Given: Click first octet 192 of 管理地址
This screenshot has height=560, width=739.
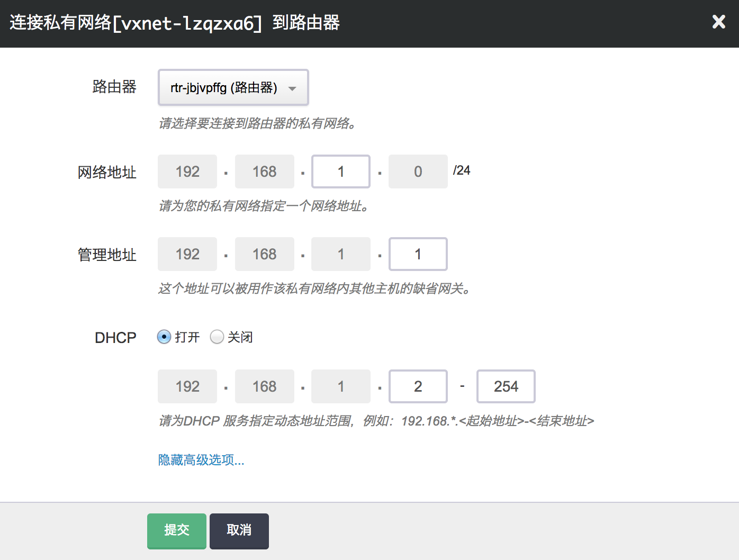Looking at the screenshot, I should coord(187,254).
